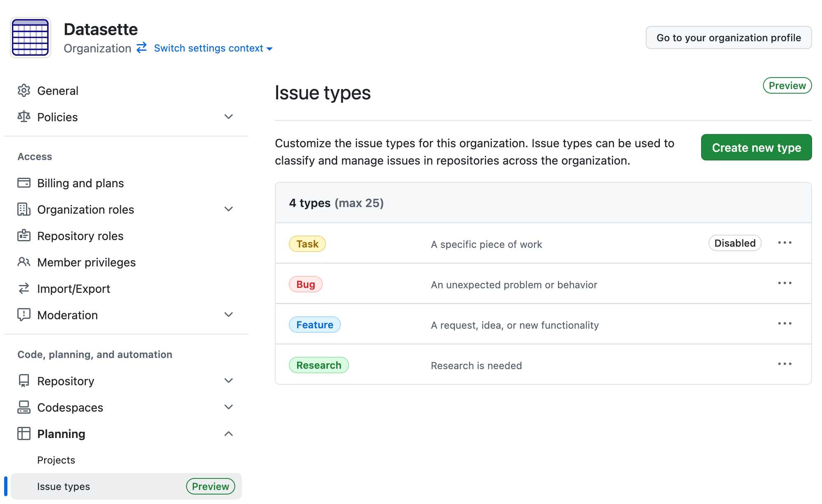Open the Codespaces menu item label
This screenshot has width=822, height=504.
[70, 407]
